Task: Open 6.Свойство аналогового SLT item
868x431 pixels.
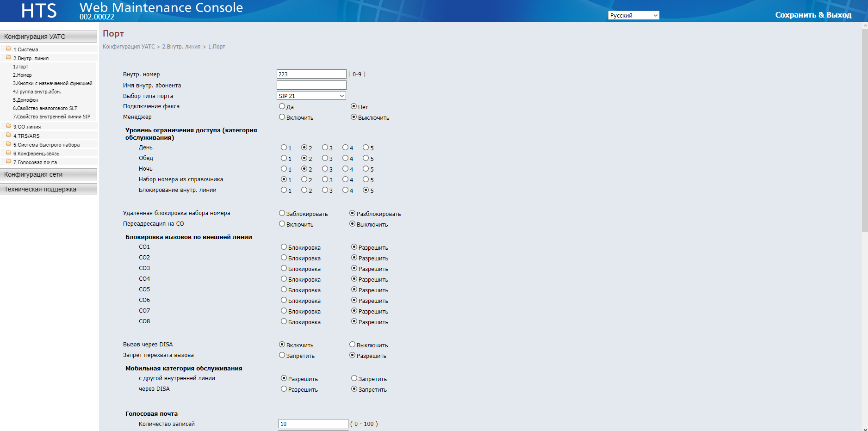Action: click(x=45, y=108)
